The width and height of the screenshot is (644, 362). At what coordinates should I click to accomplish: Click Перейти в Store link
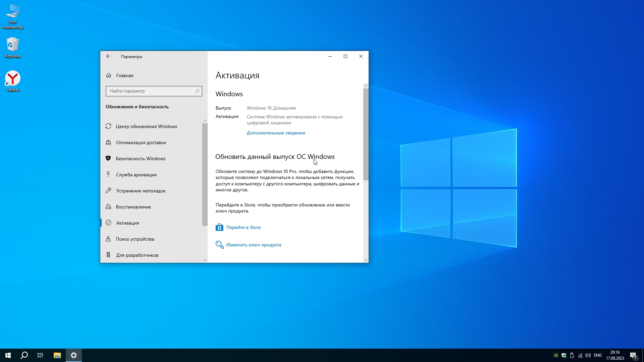point(243,227)
